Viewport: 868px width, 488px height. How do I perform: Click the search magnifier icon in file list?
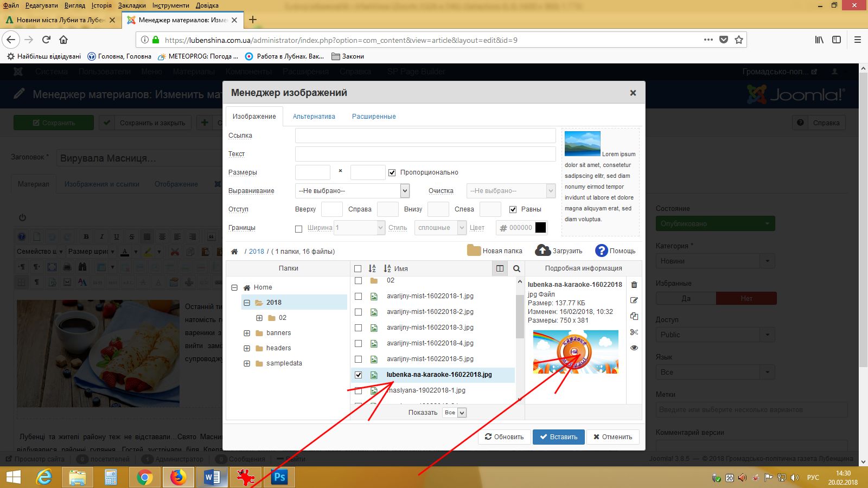pos(516,268)
